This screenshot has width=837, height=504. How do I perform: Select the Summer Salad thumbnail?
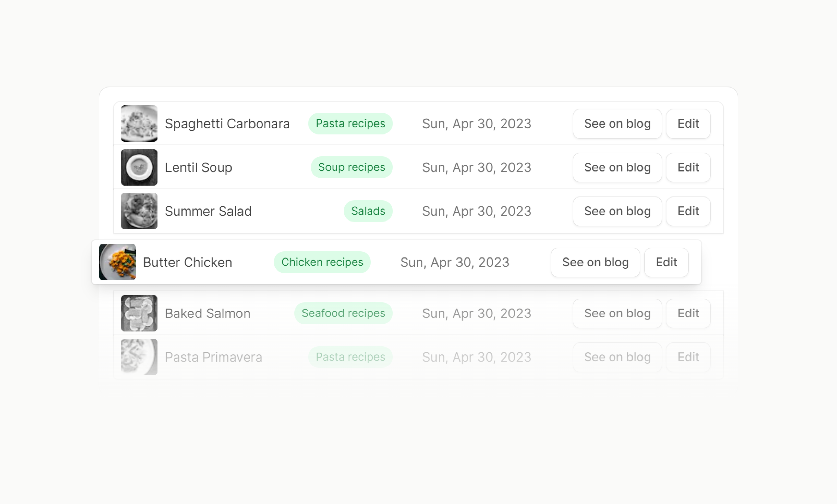139,211
